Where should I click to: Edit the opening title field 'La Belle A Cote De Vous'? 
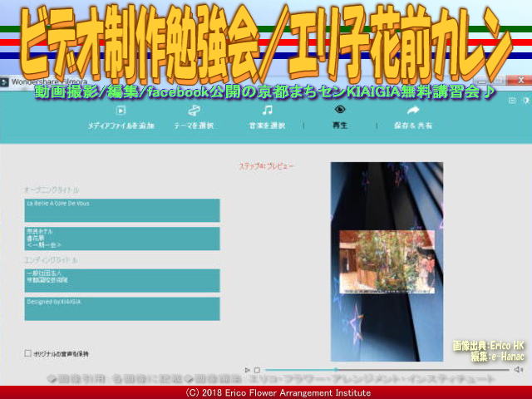(122, 210)
